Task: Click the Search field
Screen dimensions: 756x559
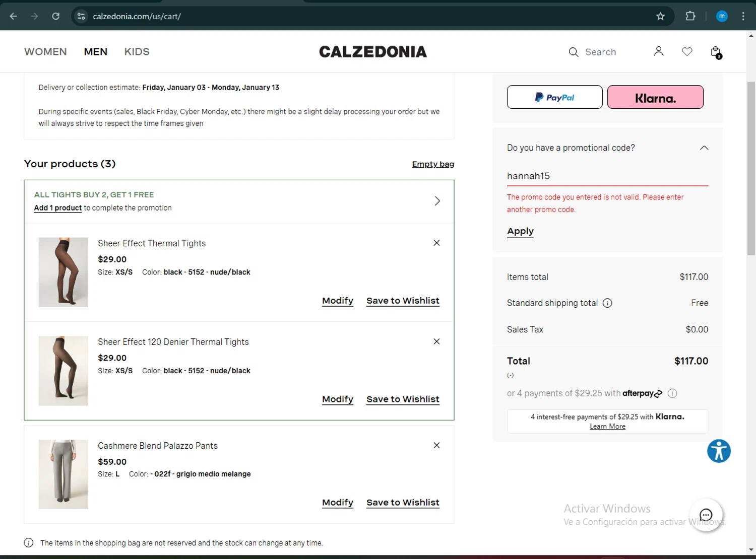Action: (601, 52)
